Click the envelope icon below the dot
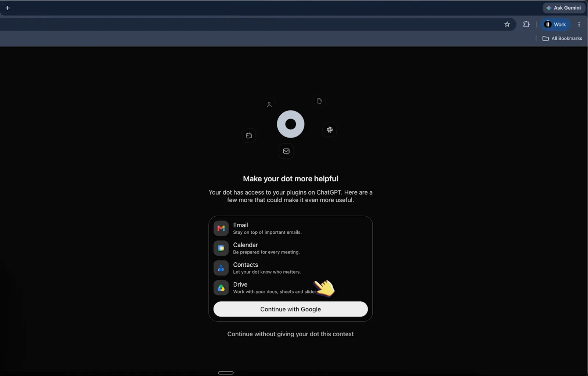Viewport: 588px width, 376px height. pyautogui.click(x=286, y=151)
